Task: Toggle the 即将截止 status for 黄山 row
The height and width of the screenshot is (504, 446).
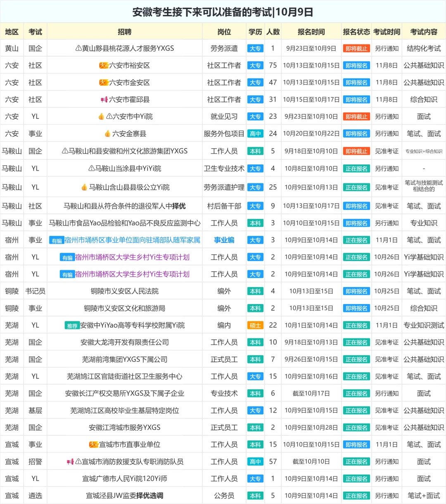Action: pos(356,48)
